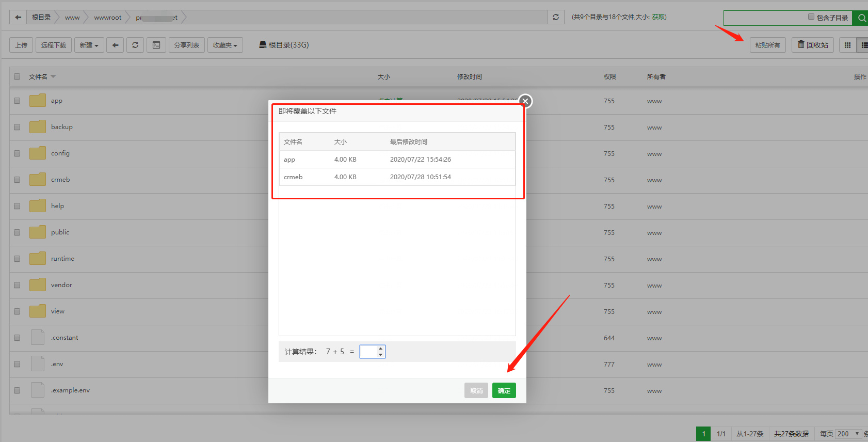Check the app folder row checkbox

click(x=17, y=101)
